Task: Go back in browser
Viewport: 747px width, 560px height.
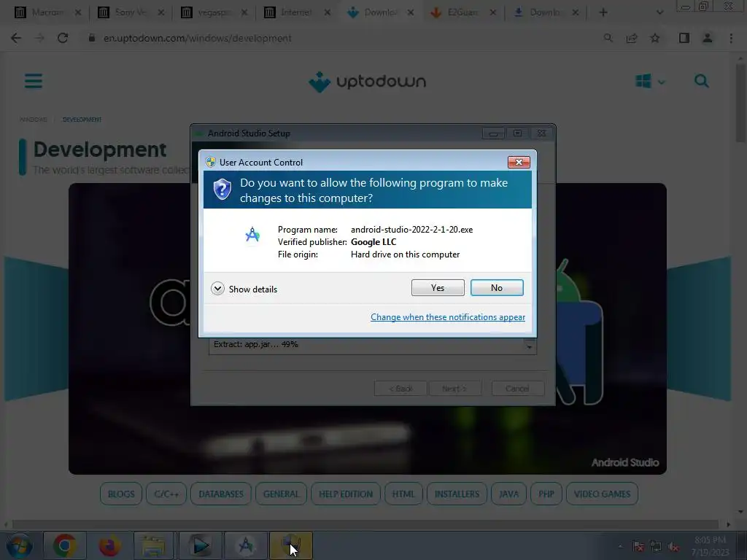Action: coord(16,38)
